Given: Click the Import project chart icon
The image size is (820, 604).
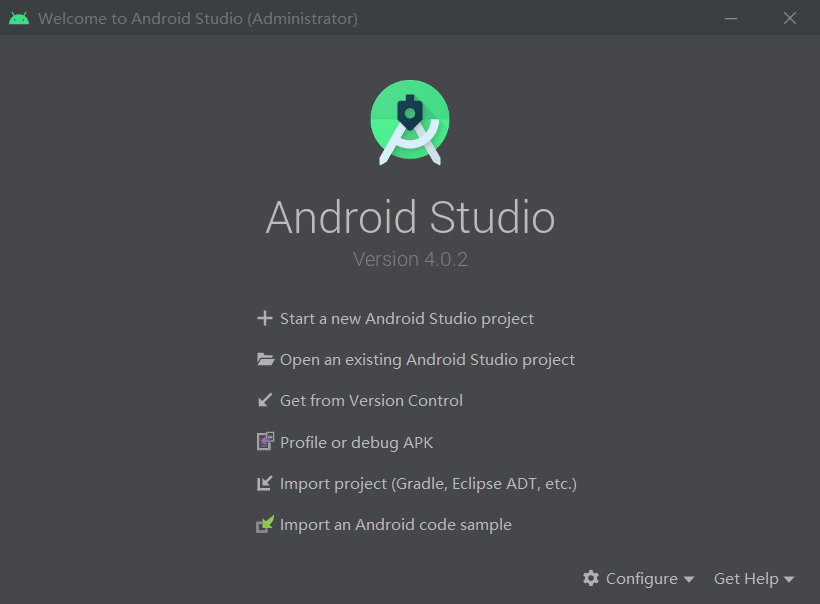Looking at the screenshot, I should tap(265, 482).
